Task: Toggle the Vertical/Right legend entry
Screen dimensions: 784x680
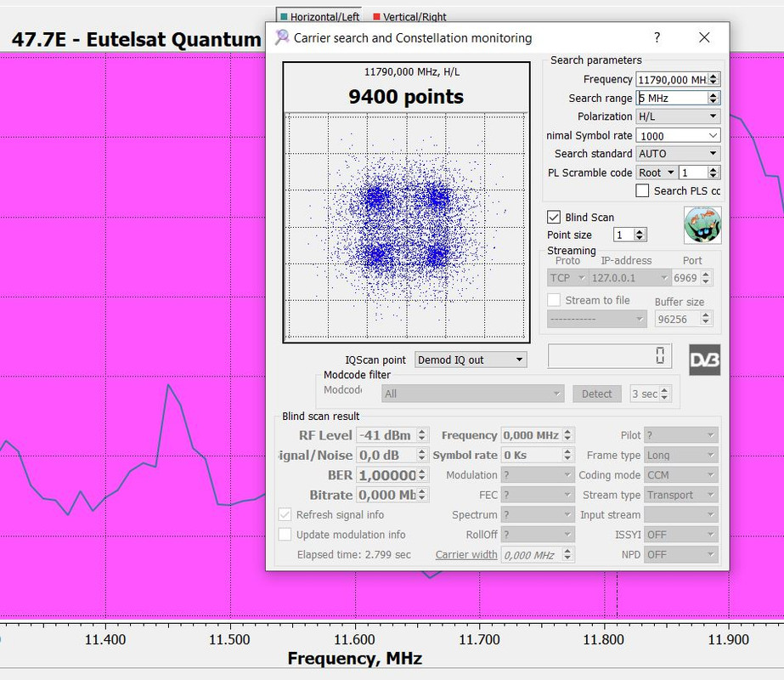Action: (410, 16)
